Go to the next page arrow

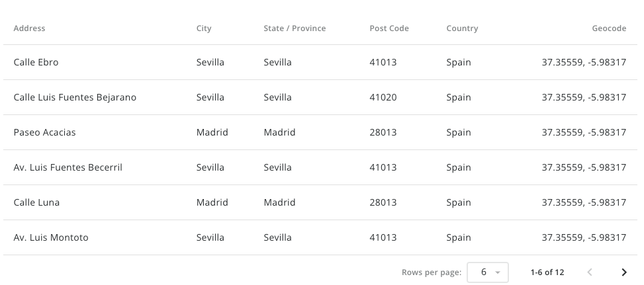[x=623, y=272]
